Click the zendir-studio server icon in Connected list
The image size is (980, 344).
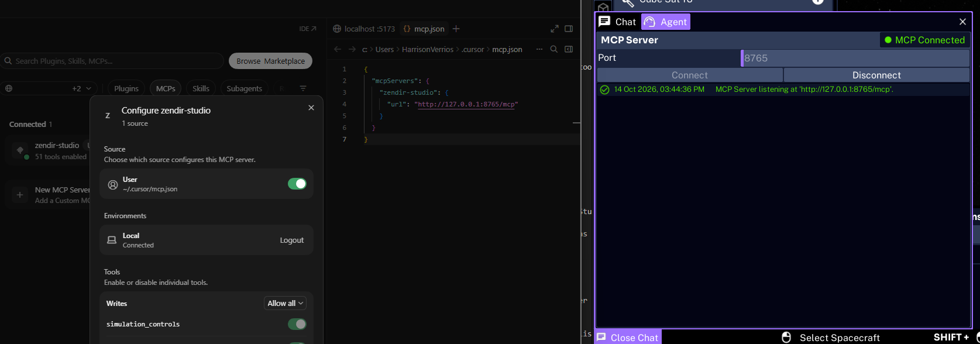20,150
